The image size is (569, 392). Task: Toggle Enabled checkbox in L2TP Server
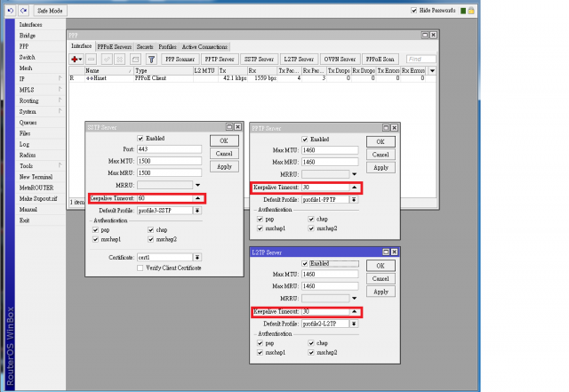click(305, 263)
